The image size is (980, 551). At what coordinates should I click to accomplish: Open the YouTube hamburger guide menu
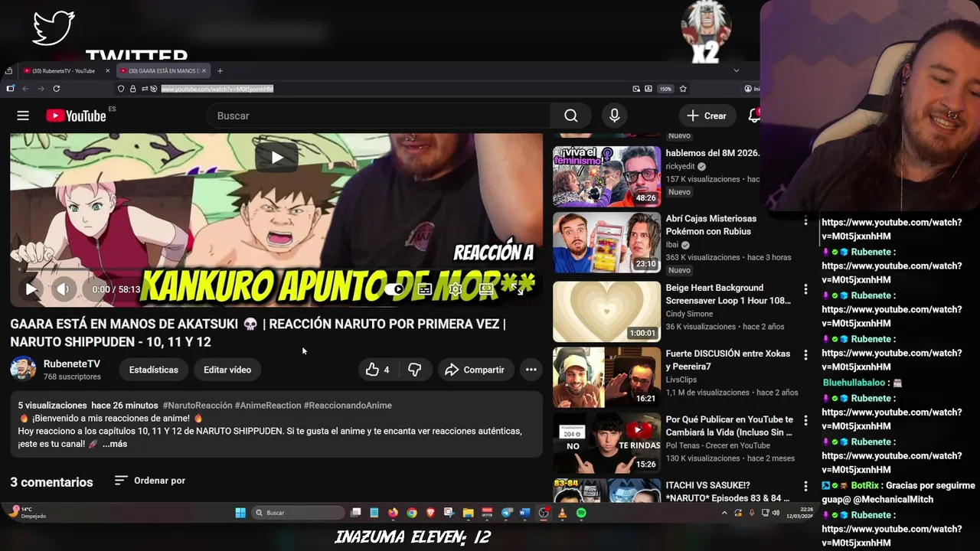pos(23,116)
